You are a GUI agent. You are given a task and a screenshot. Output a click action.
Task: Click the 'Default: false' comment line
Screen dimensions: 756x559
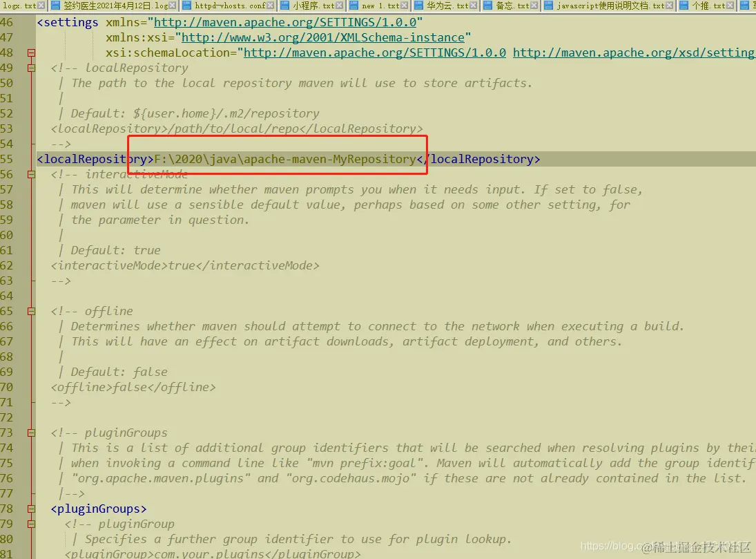pos(119,372)
